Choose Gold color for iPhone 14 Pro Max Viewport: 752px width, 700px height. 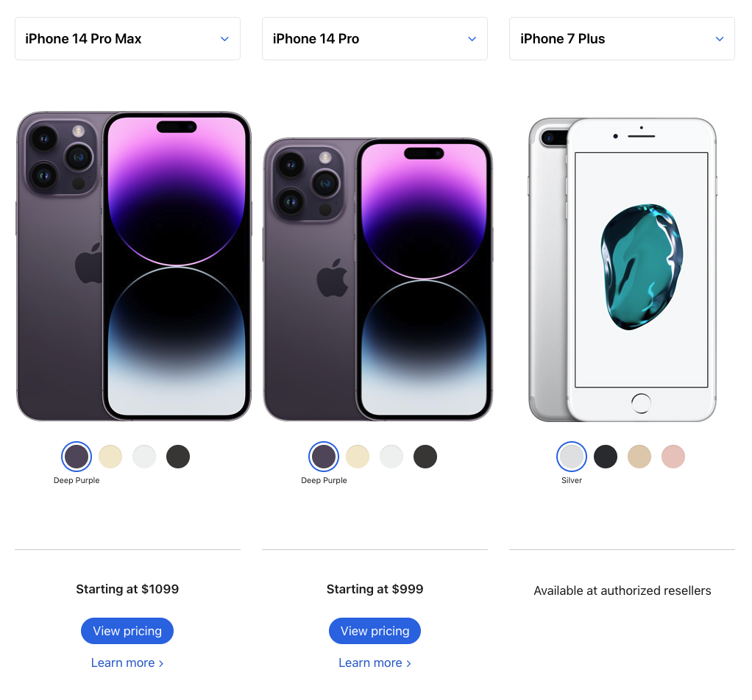(110, 456)
